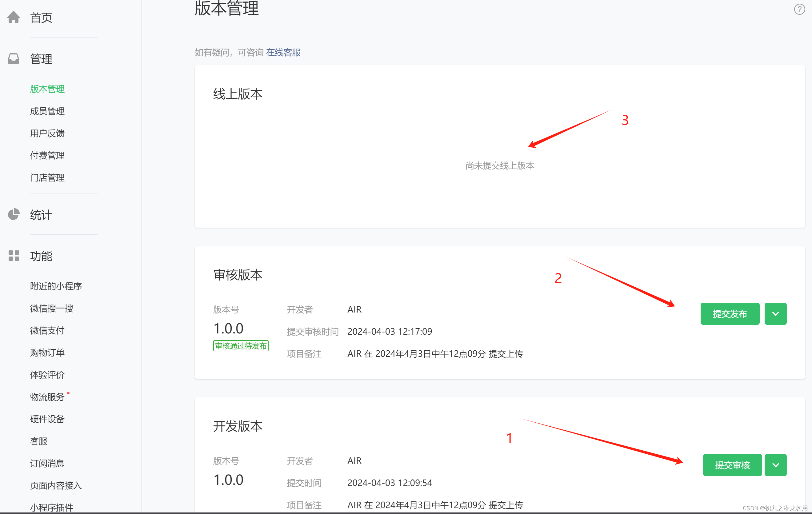This screenshot has height=514, width=812.
Task: Expand dropdown arrow next to 提交审核
Action: 775,465
